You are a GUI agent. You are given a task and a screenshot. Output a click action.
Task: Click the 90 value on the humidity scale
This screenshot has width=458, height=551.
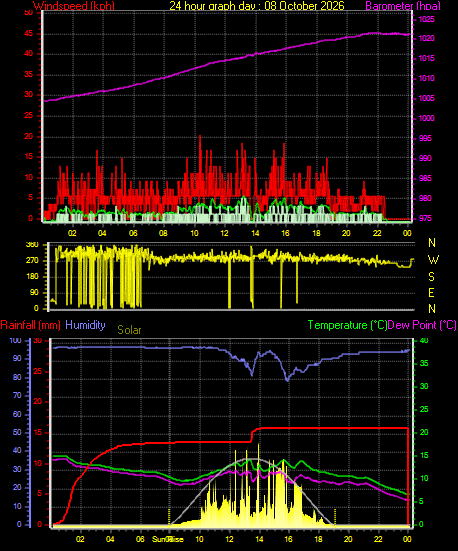pos(17,358)
